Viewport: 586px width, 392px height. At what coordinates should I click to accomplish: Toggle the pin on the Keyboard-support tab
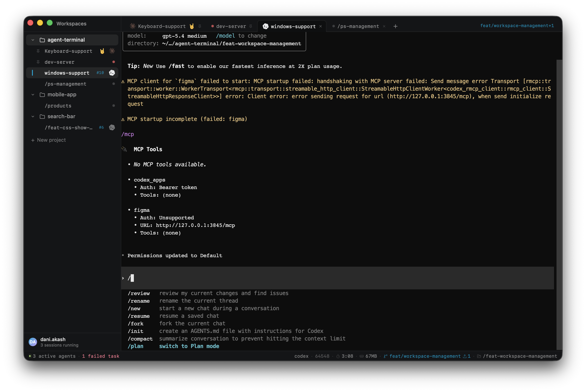[x=200, y=26]
